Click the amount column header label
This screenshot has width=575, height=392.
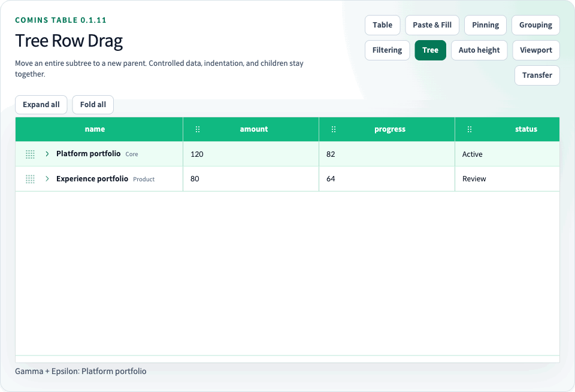(254, 129)
